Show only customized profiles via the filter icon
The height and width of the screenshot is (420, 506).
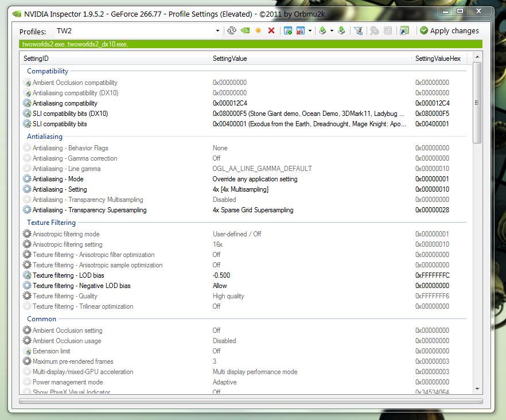[358, 30]
